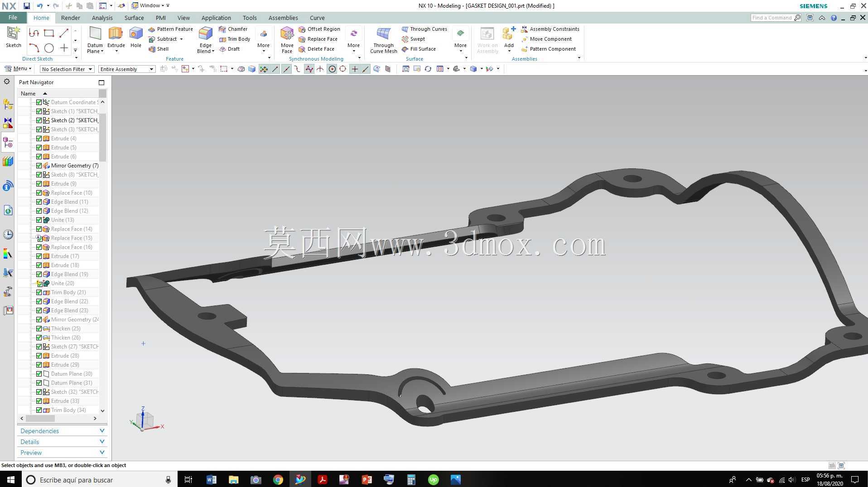Save the part with the floppy icon
Image resolution: width=868 pixels, height=487 pixels.
coord(27,6)
